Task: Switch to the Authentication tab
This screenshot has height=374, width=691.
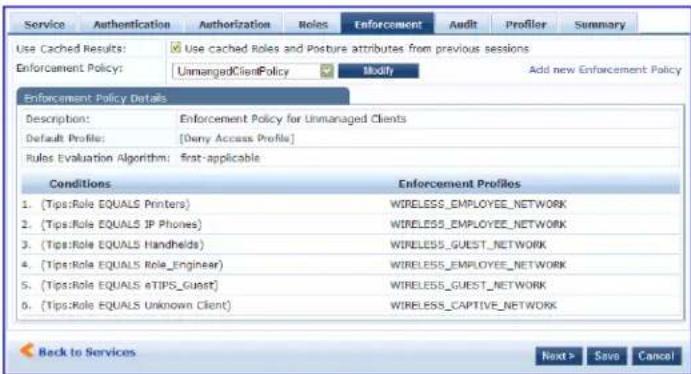Action: tap(132, 25)
